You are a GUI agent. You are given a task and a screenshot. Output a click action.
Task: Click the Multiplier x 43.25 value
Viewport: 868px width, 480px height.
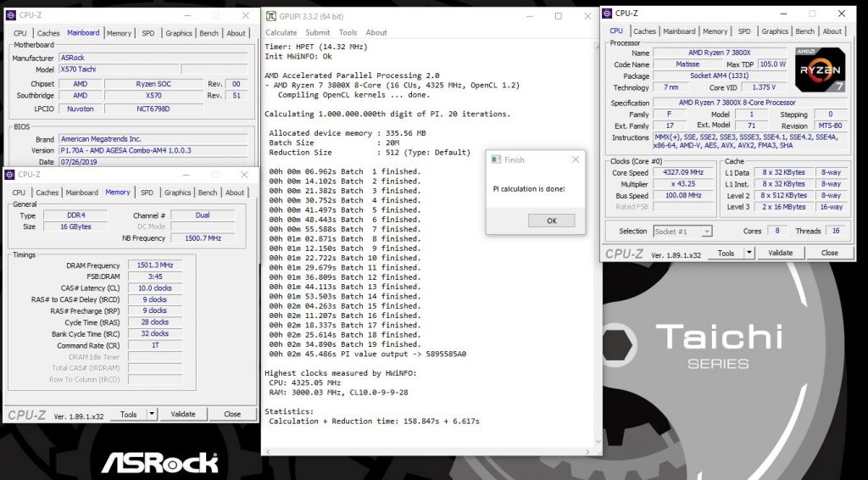[683, 184]
